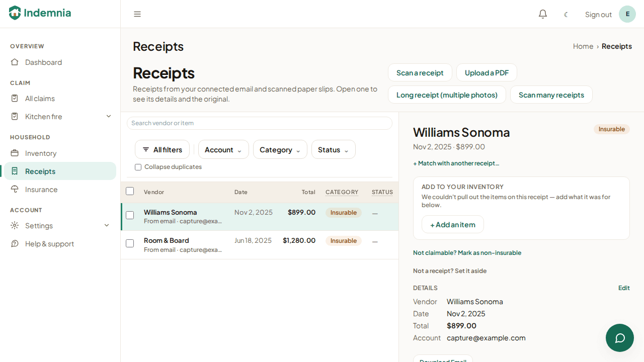Image resolution: width=644 pixels, height=362 pixels.
Task: Click the Total column header
Action: point(308,192)
